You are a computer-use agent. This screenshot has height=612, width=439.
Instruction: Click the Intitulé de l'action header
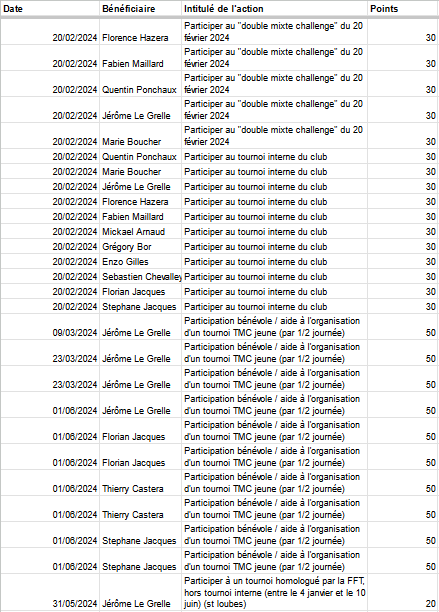[x=274, y=8]
